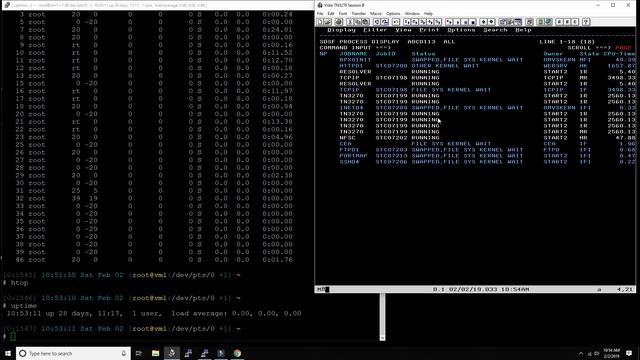Click the PORTMAP job name in SDSF

[353, 156]
